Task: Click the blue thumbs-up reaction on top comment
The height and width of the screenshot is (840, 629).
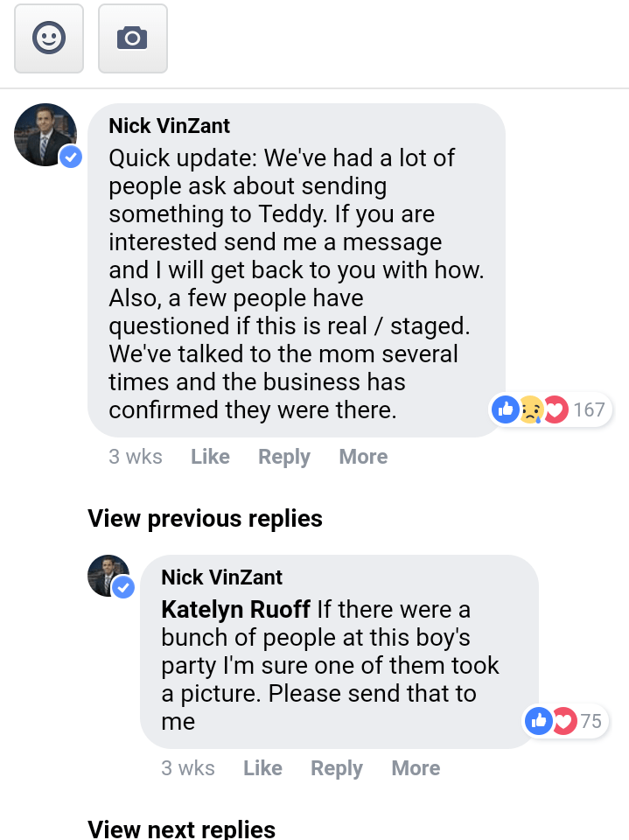Action: tap(506, 409)
